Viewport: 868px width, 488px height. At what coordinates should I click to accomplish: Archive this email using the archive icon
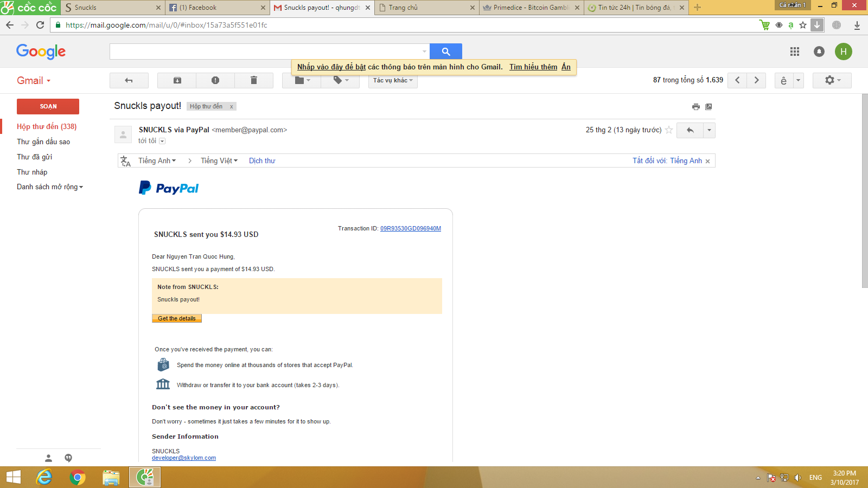click(177, 80)
